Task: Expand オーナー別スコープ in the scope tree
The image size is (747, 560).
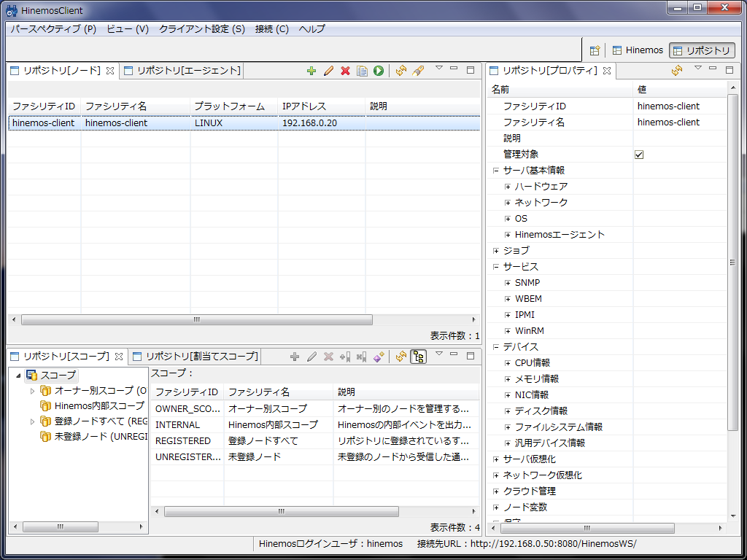Action: (32, 391)
